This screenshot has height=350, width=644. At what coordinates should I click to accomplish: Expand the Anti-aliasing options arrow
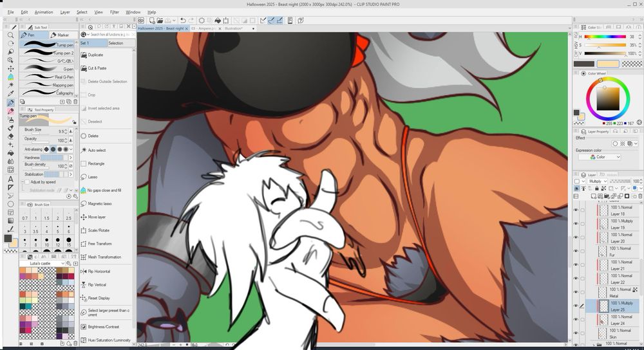point(71,149)
